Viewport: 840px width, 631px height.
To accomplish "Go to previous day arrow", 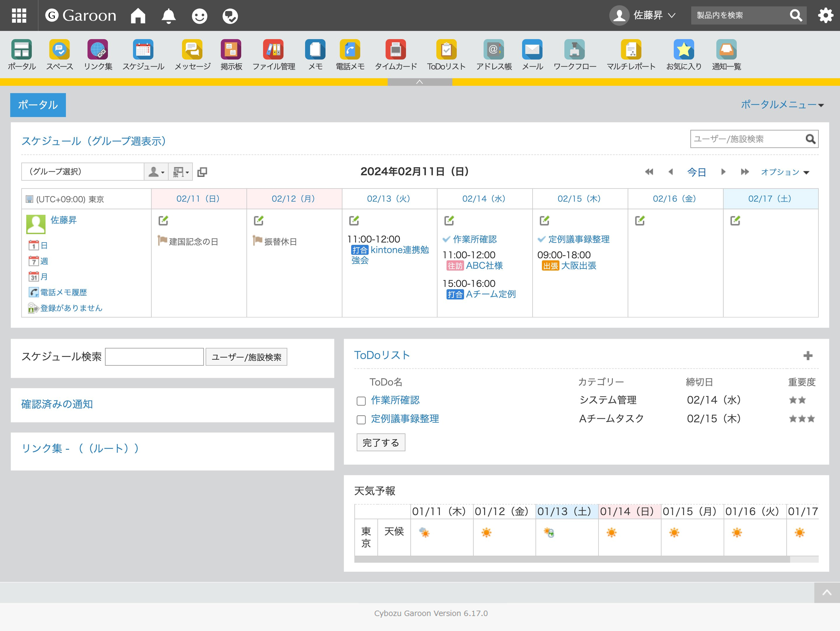I will click(x=671, y=172).
